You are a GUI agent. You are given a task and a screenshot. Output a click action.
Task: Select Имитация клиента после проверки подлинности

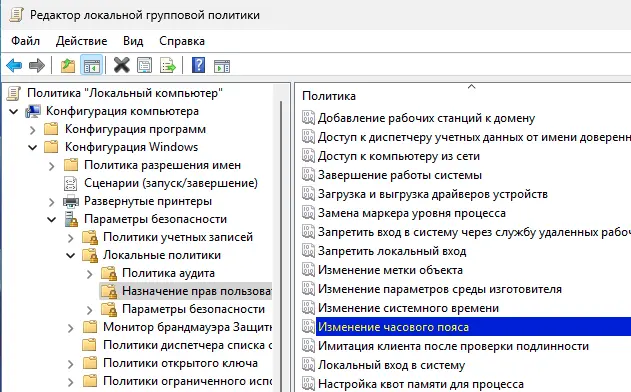(453, 346)
